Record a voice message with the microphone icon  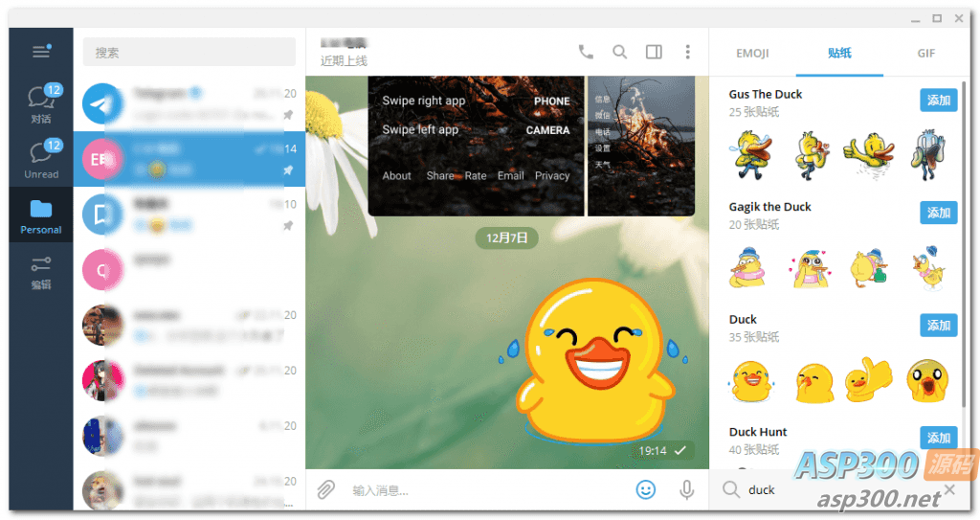point(686,489)
